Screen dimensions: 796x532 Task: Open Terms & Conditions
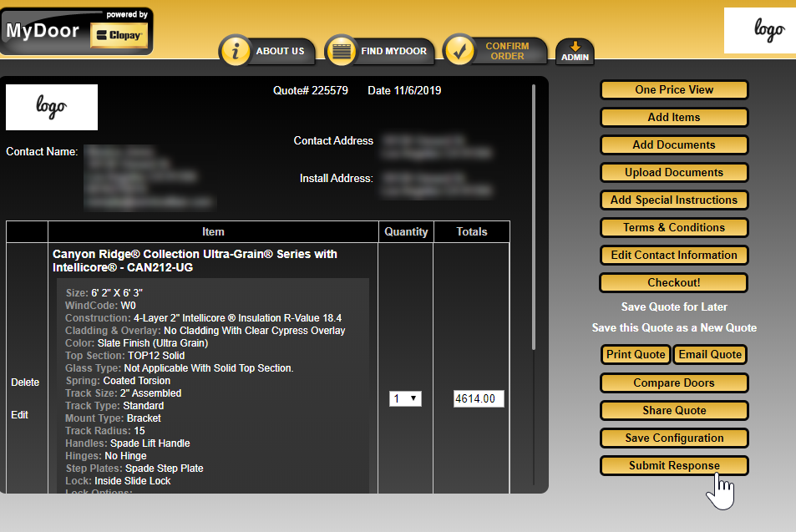coord(674,227)
